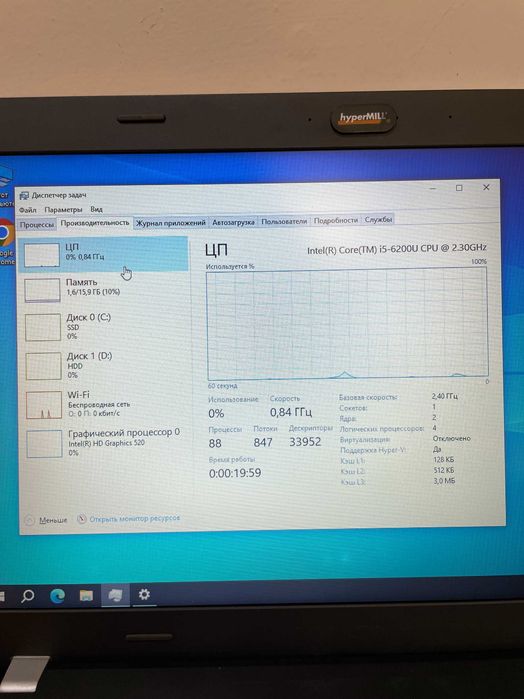Click the L2 cache value 512 КБ
Image resolution: width=524 pixels, height=699 pixels.
pos(444,470)
